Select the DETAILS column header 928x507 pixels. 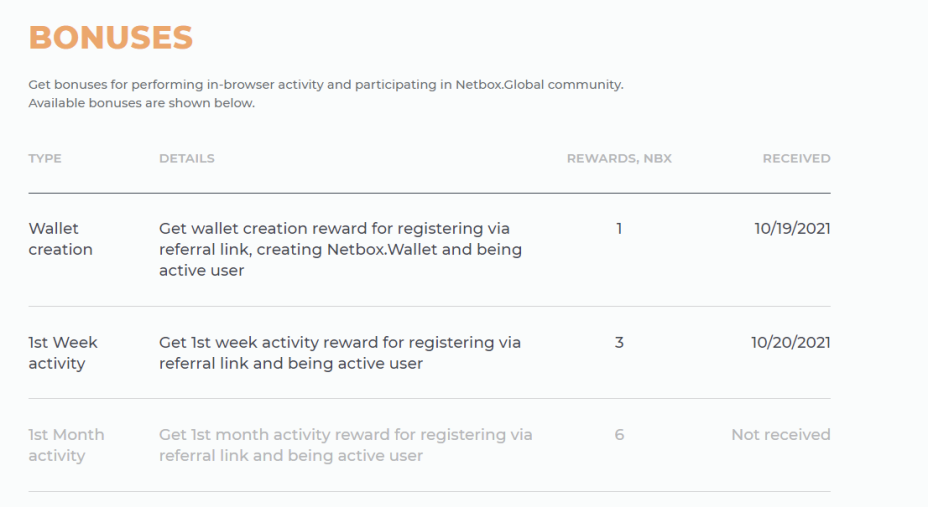186,159
